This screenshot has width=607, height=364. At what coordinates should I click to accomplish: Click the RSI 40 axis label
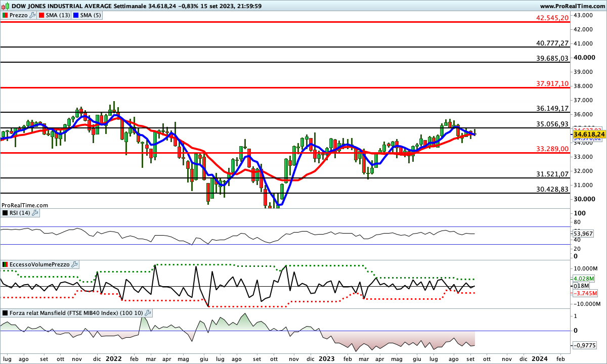pos(577,240)
